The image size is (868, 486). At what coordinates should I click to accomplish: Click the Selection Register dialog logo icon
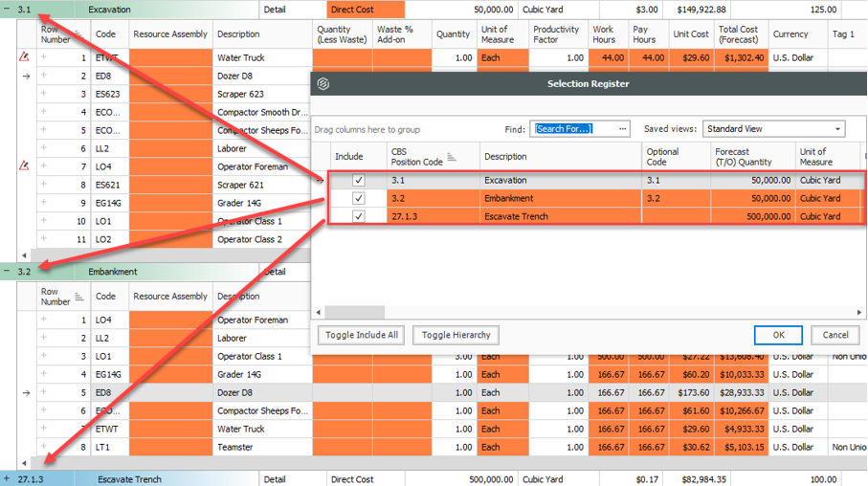pyautogui.click(x=323, y=84)
